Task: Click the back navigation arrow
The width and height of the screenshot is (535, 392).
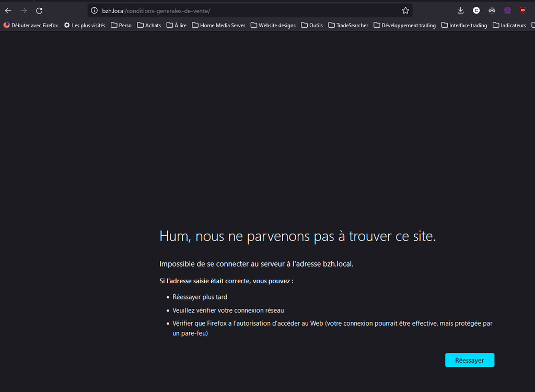Action: pos(8,10)
